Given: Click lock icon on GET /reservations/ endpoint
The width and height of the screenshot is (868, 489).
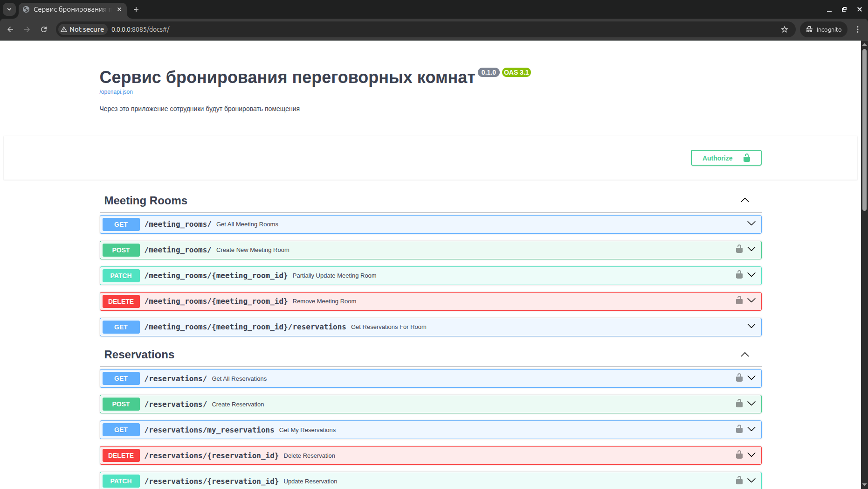Looking at the screenshot, I should pos(739,378).
